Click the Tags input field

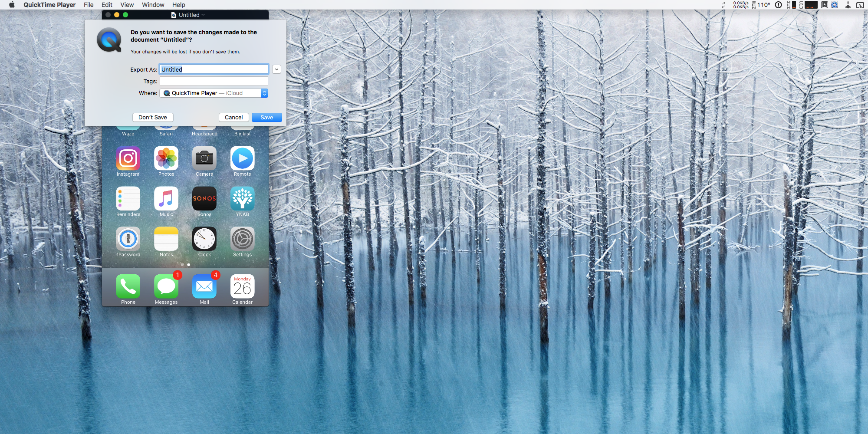(x=214, y=82)
